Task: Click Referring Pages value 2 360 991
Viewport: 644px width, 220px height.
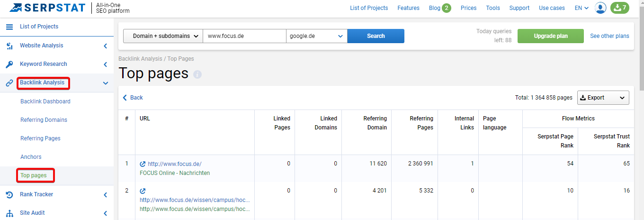Action: (420, 164)
